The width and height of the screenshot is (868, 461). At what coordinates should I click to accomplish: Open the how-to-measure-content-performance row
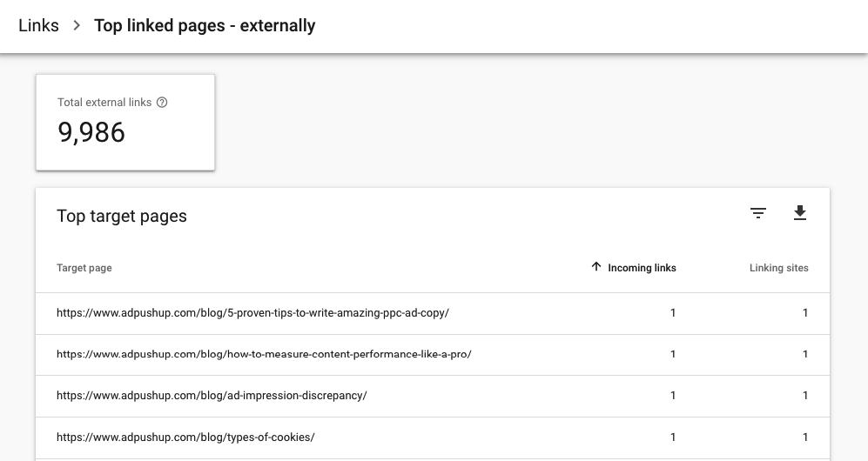pos(264,354)
